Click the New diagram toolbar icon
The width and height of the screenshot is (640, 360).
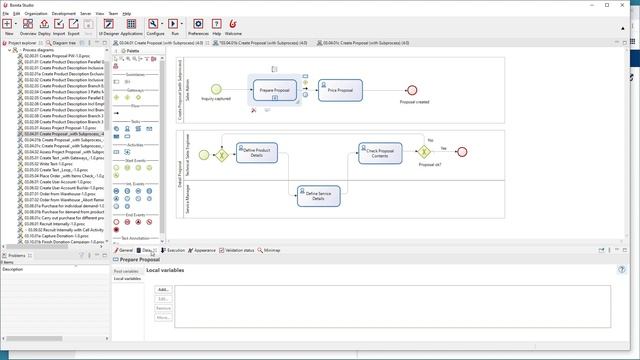7,24
